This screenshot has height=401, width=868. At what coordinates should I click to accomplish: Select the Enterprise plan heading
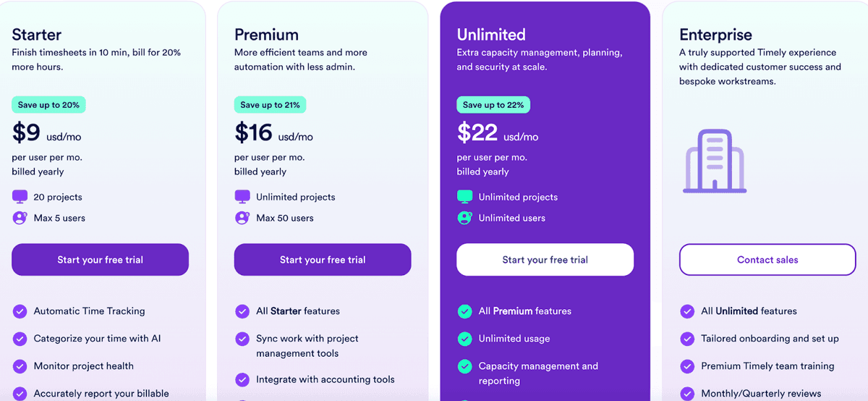coord(715,35)
